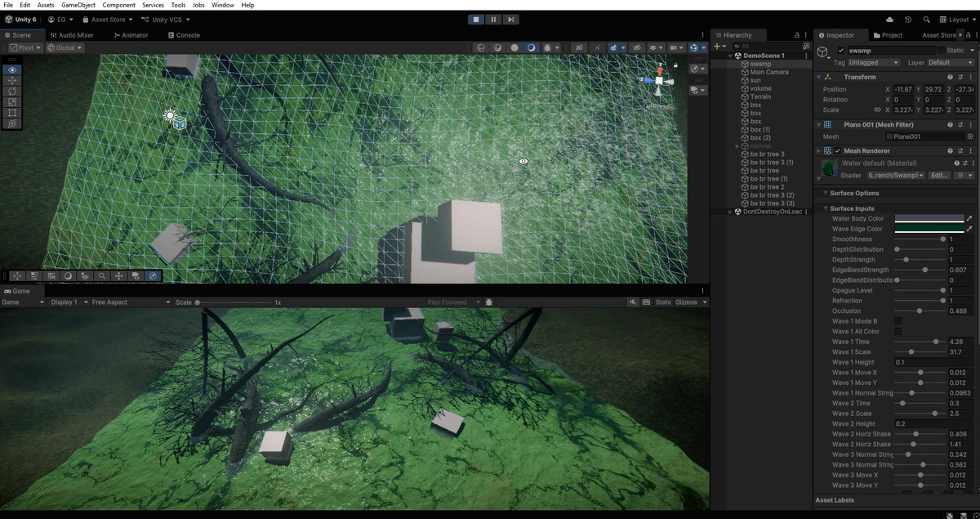Open the Component menu
The width and height of the screenshot is (980, 519).
(x=118, y=5)
